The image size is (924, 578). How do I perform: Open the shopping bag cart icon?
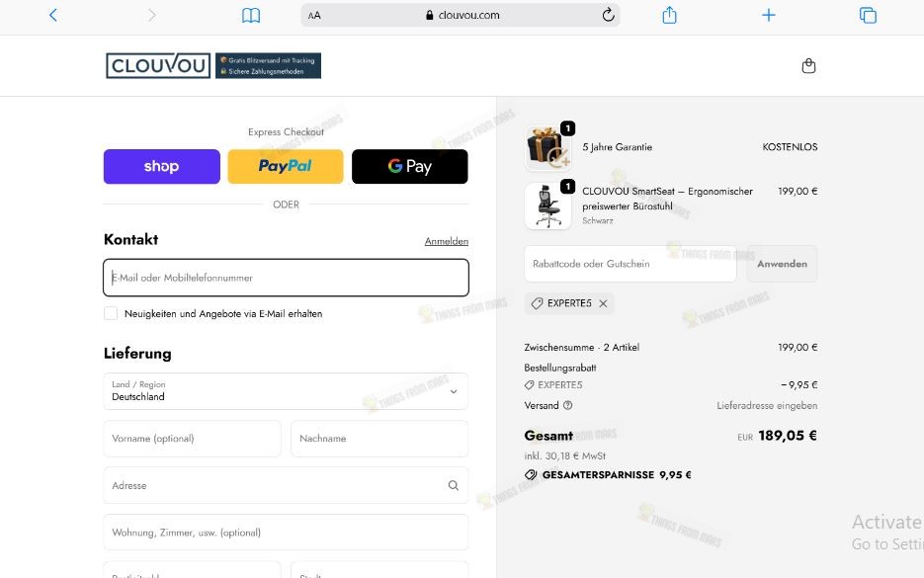[x=808, y=66]
